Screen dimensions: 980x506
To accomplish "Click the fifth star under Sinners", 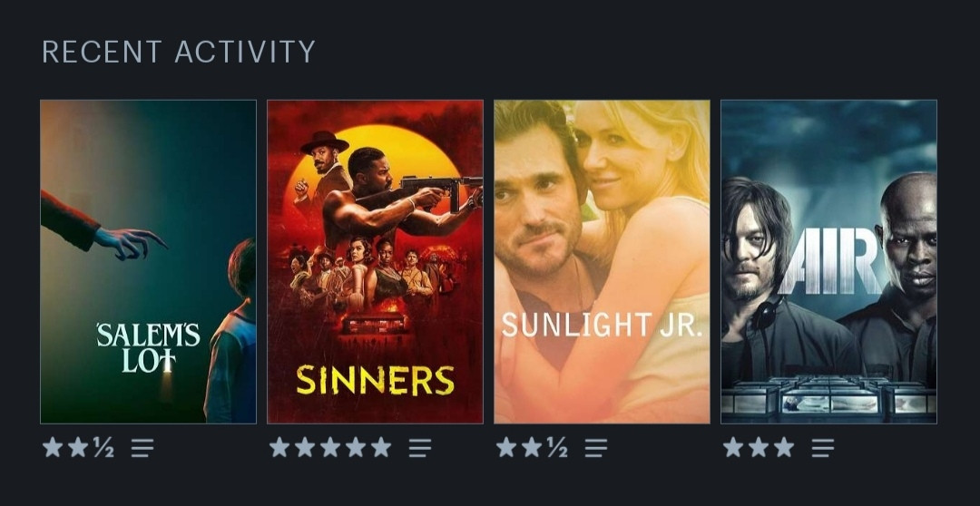I will (380, 447).
